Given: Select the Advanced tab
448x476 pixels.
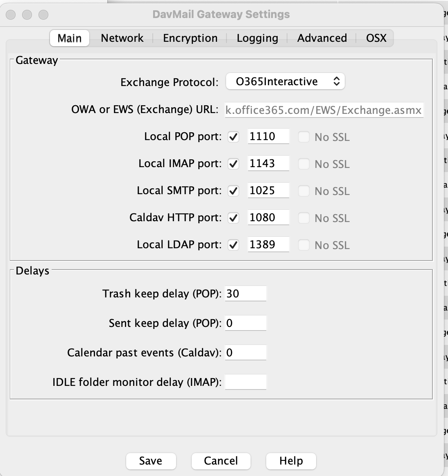Looking at the screenshot, I should tap(321, 38).
